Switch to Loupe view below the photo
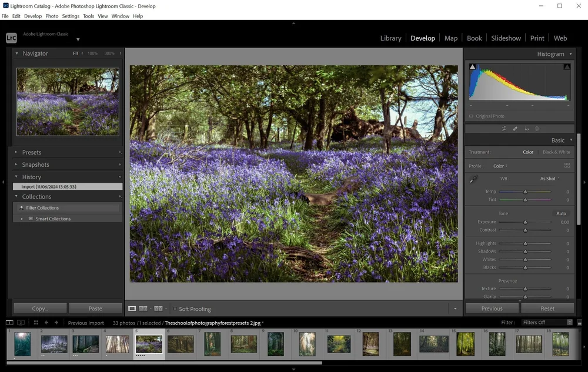The height and width of the screenshot is (372, 588). coord(132,309)
